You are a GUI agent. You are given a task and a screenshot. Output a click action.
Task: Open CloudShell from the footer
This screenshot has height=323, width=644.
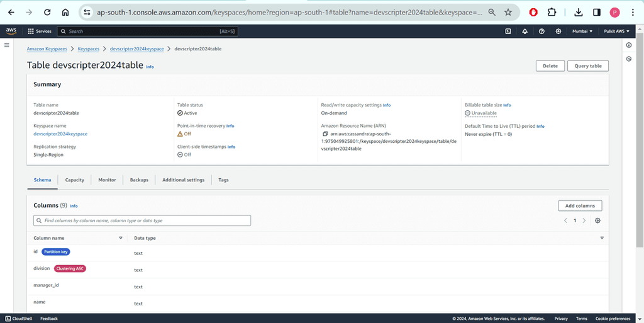point(19,319)
